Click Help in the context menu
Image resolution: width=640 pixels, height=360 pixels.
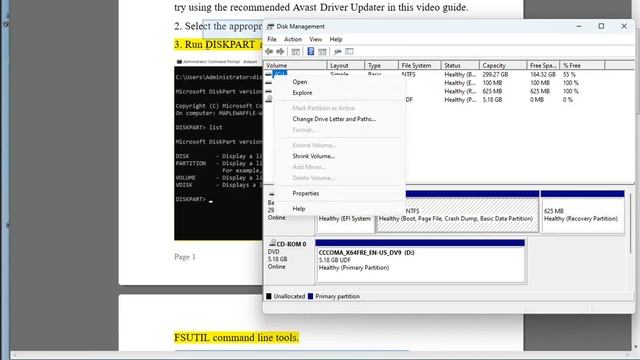pyautogui.click(x=340, y=209)
